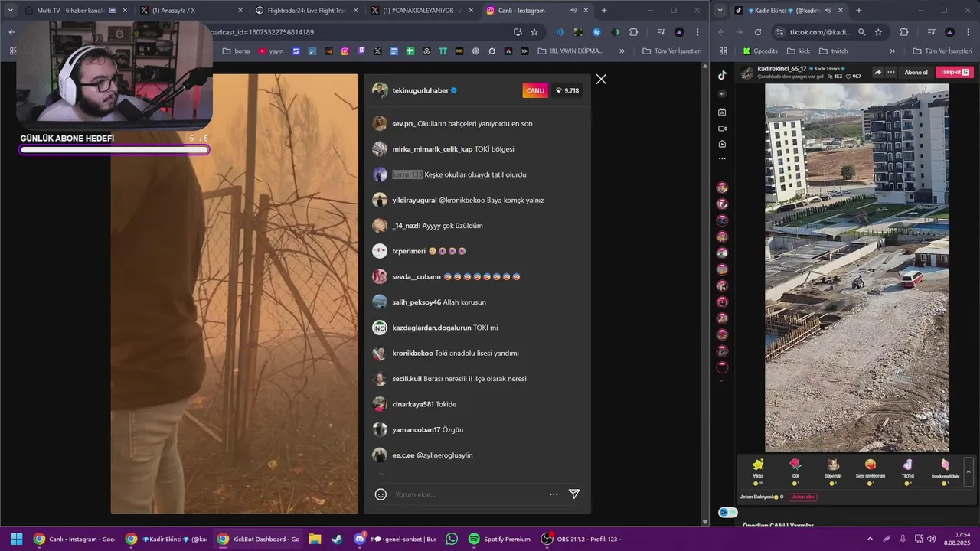Screen dimensions: 980x551
Task: Open 'kick' bookmark folder
Action: pos(797,51)
